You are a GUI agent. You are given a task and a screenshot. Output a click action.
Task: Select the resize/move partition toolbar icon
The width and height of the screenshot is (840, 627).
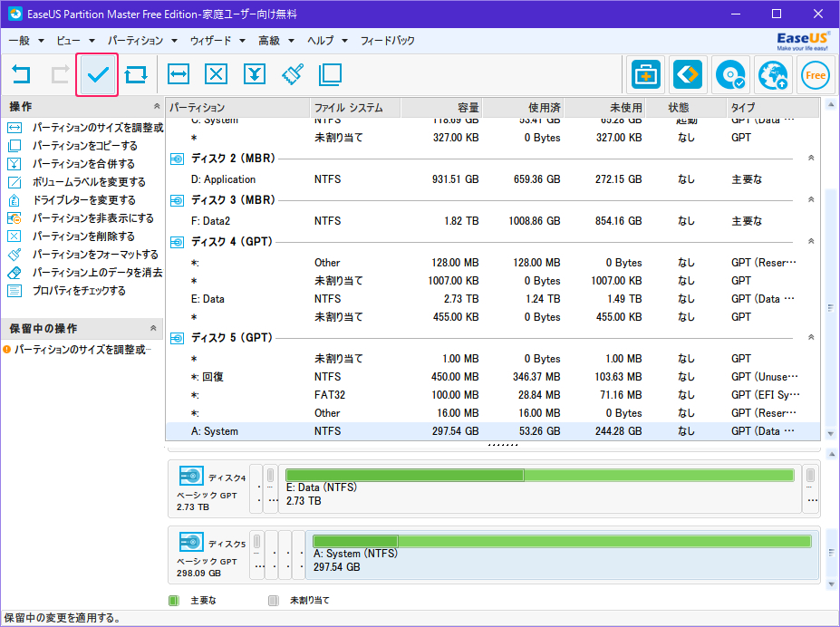tap(179, 74)
